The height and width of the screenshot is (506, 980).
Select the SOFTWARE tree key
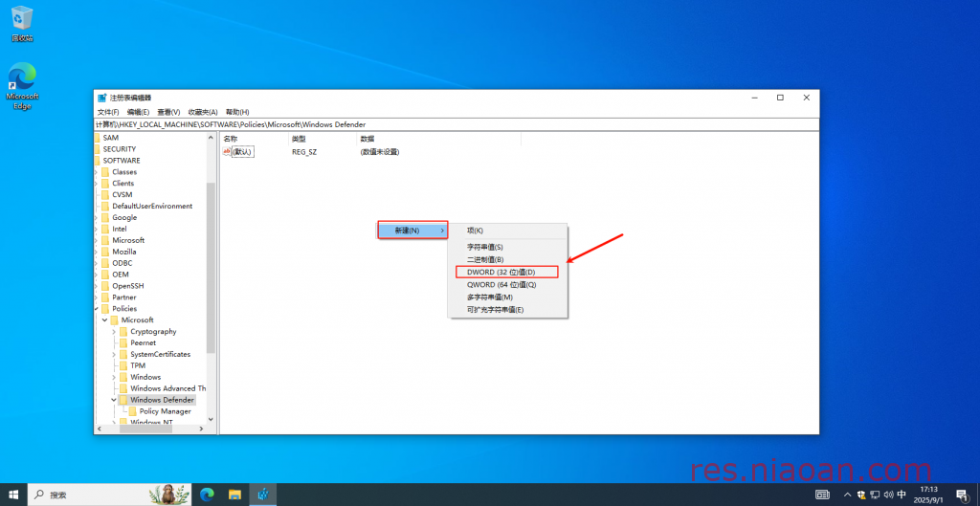click(x=122, y=161)
